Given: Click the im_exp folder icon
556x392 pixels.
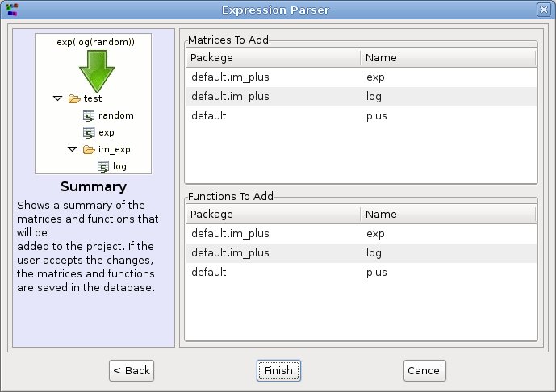Looking at the screenshot, I should click(x=89, y=150).
